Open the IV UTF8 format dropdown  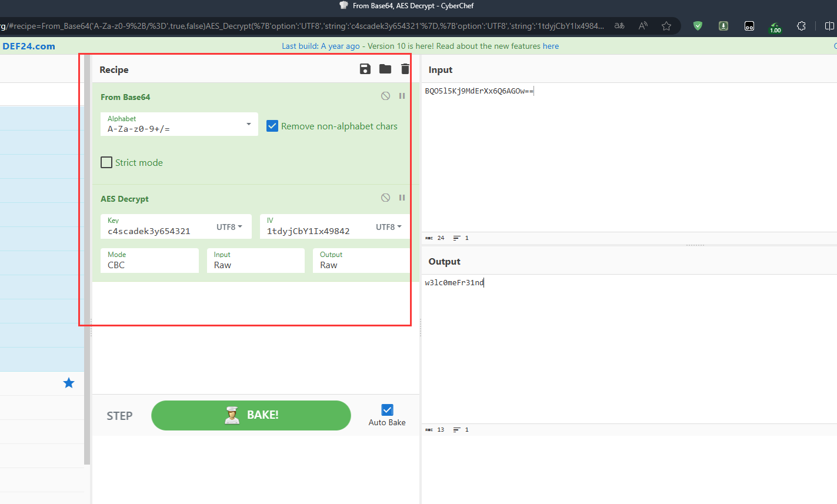389,227
